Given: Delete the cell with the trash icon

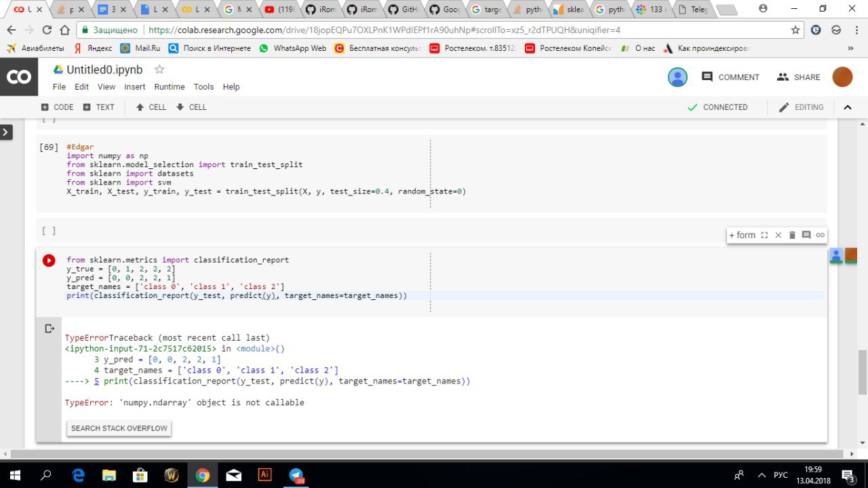Looking at the screenshot, I should pyautogui.click(x=792, y=235).
